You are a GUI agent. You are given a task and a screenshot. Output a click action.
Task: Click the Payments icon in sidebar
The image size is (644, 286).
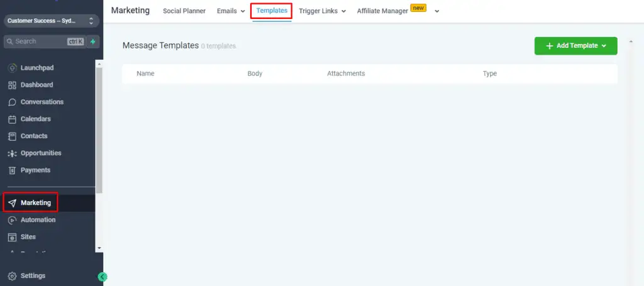pos(12,170)
